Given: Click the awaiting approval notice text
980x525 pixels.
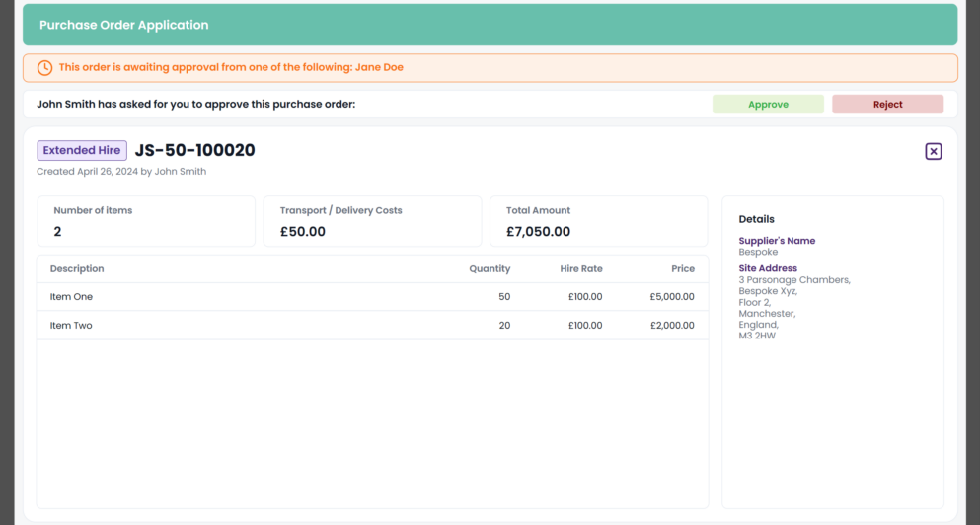Looking at the screenshot, I should point(231,68).
